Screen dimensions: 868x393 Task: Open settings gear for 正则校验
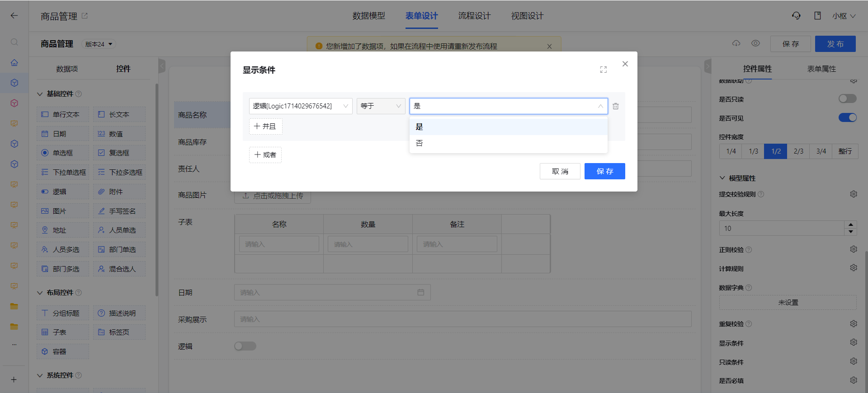pyautogui.click(x=854, y=249)
